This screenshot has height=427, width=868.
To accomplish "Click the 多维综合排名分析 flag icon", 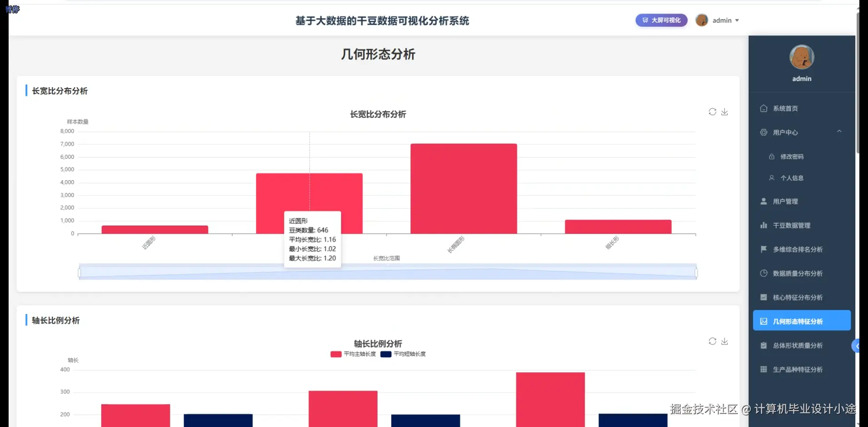I will coord(763,249).
